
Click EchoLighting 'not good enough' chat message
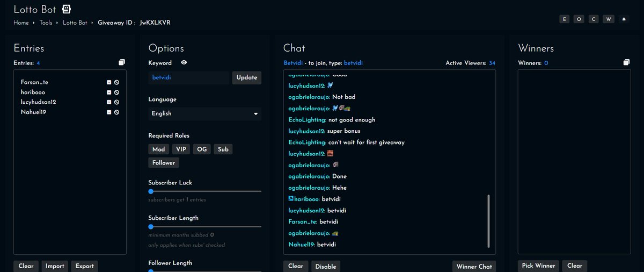tap(332, 120)
